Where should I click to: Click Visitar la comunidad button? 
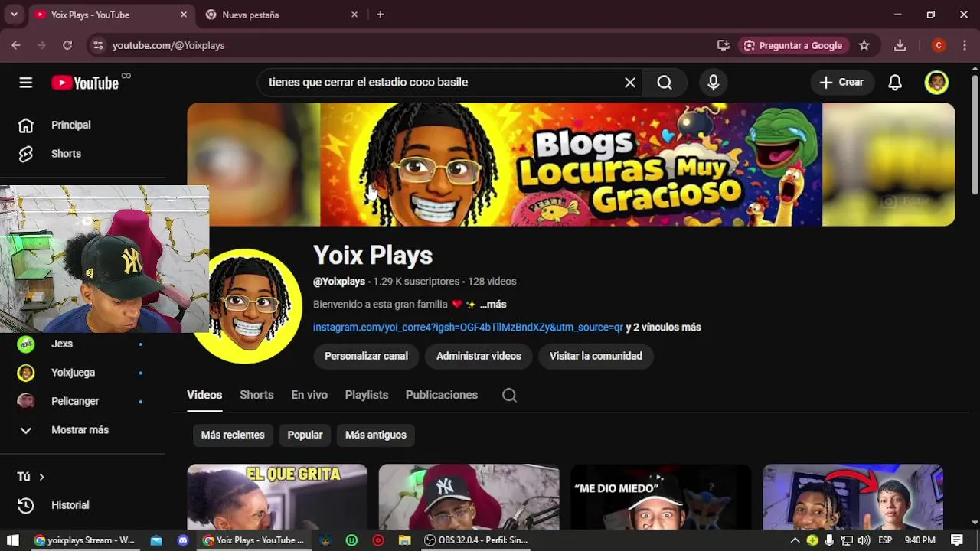[x=596, y=356]
